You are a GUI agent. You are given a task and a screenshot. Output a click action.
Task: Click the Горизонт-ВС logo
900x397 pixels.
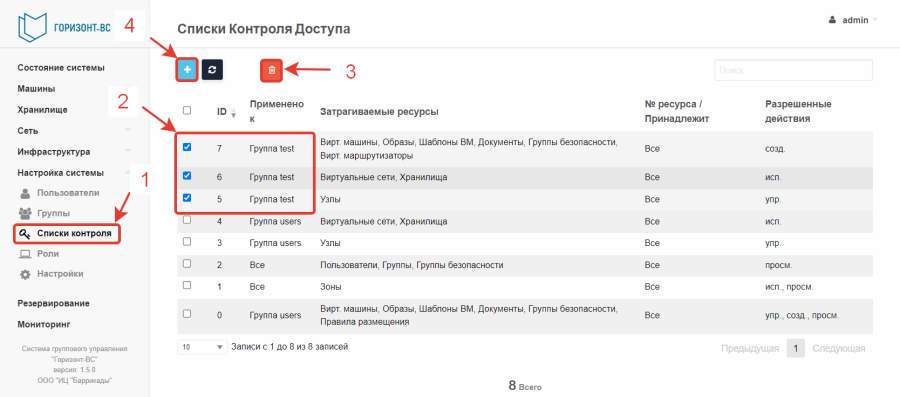[x=65, y=28]
